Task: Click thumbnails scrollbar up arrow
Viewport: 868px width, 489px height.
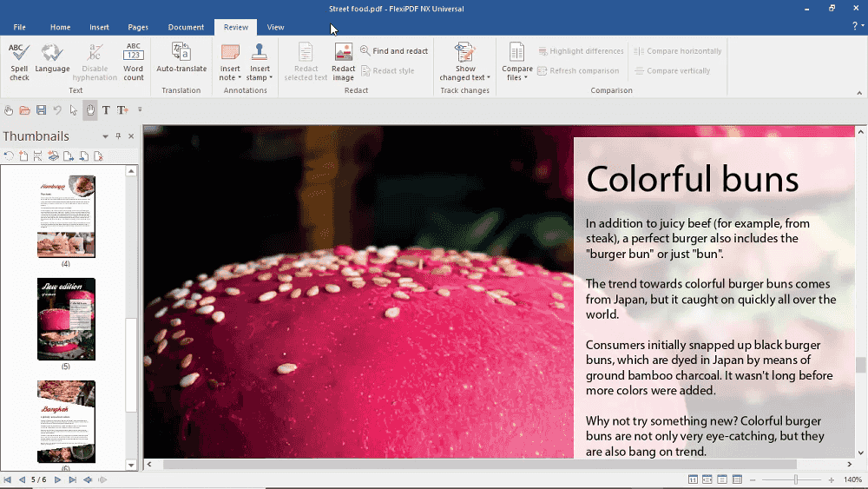Action: tap(131, 171)
